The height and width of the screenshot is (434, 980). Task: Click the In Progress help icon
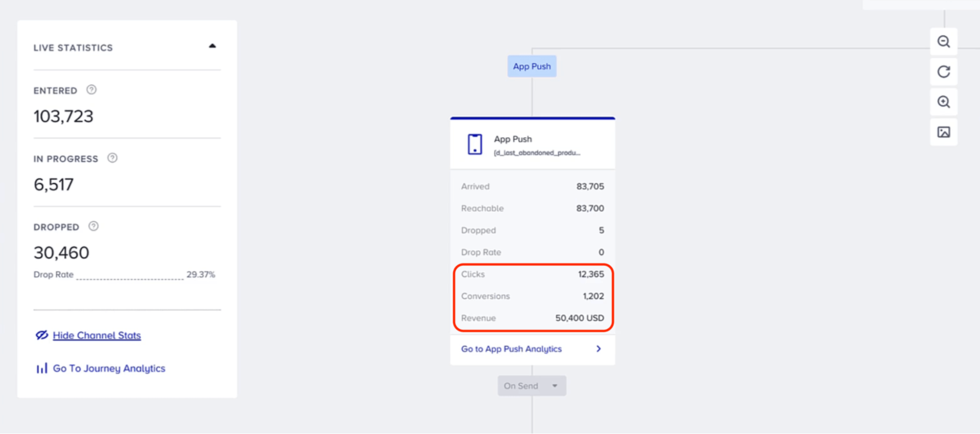click(112, 158)
